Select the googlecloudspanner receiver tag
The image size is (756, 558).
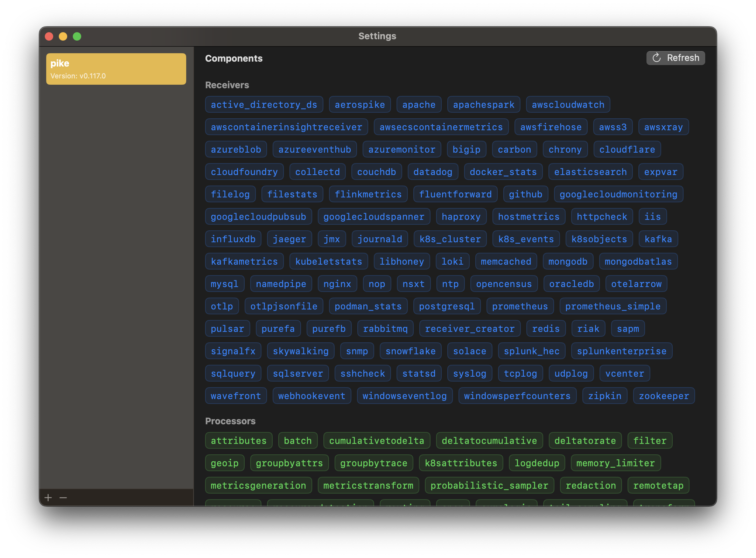click(x=374, y=217)
